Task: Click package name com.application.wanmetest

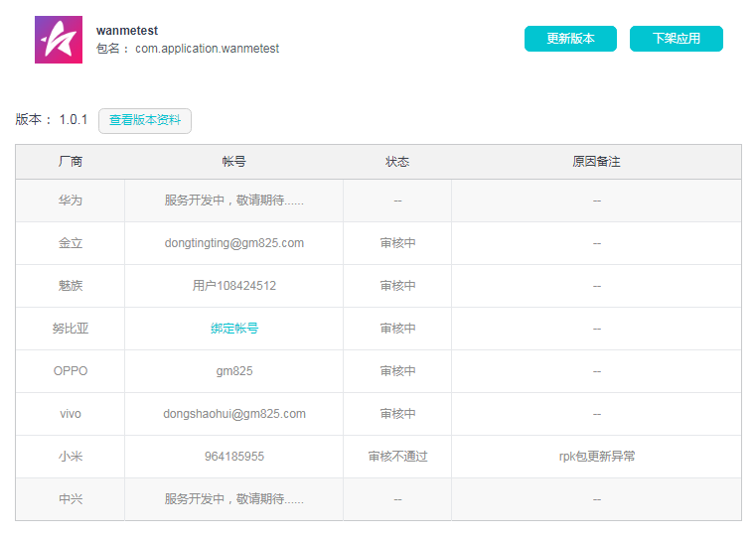Action: click(207, 49)
